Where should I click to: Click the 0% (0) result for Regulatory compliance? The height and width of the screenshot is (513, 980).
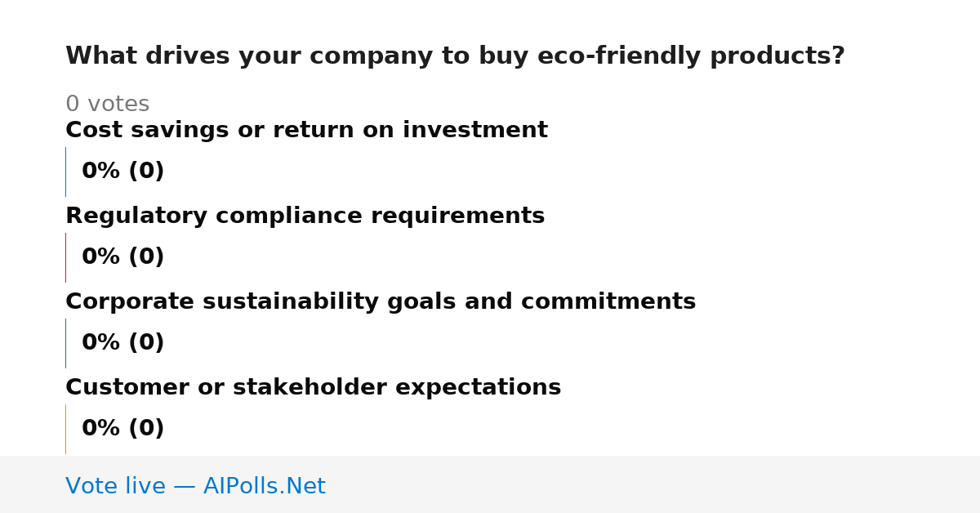pos(122,257)
